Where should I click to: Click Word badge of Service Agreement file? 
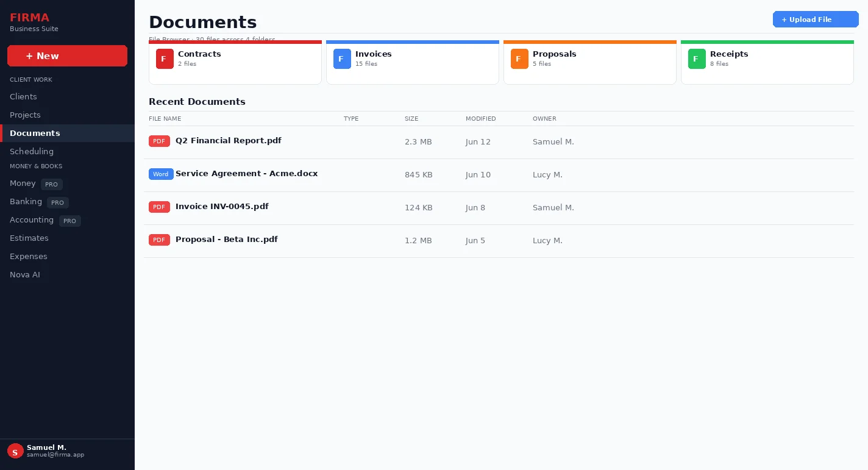coord(161,174)
